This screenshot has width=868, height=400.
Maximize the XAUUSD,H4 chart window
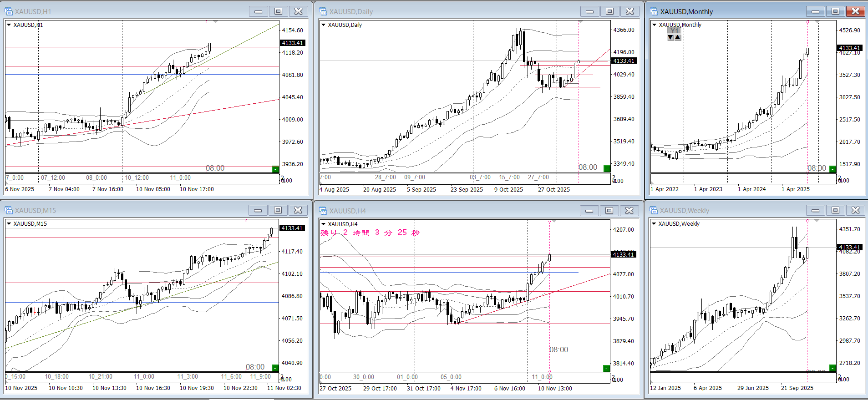[x=609, y=210]
